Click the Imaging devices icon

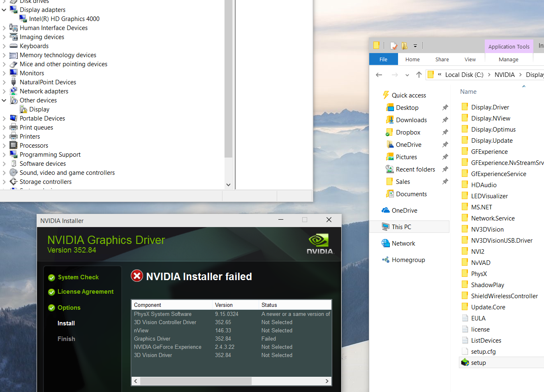click(14, 37)
